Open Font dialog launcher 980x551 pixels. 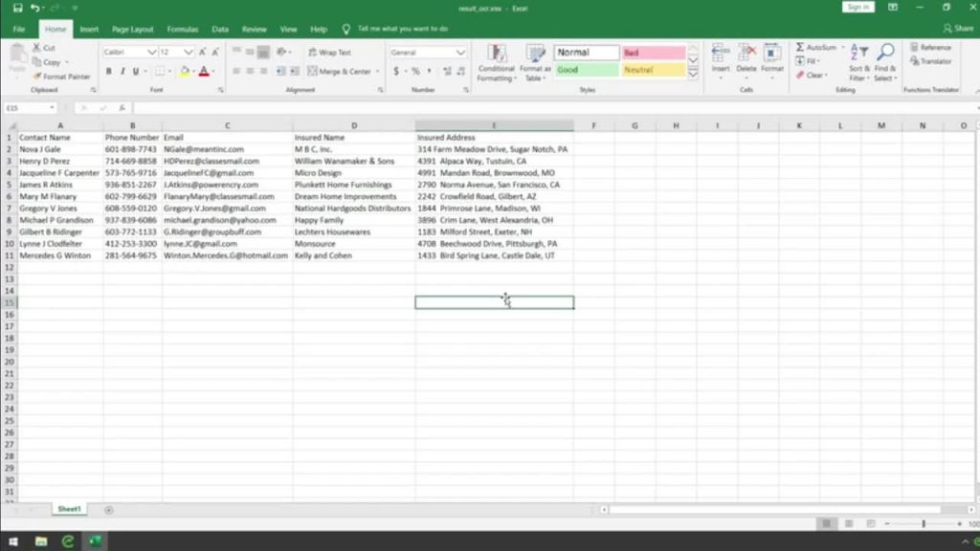point(221,91)
